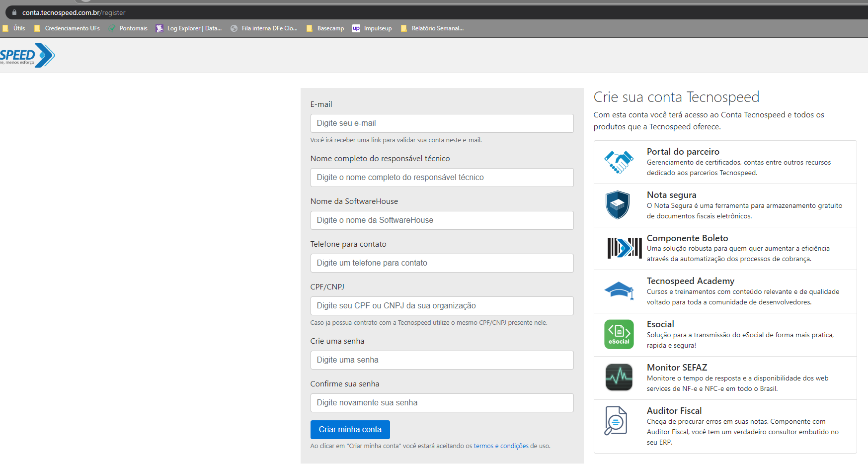Click the Auditor Fiscal magnifier document icon

point(616,420)
